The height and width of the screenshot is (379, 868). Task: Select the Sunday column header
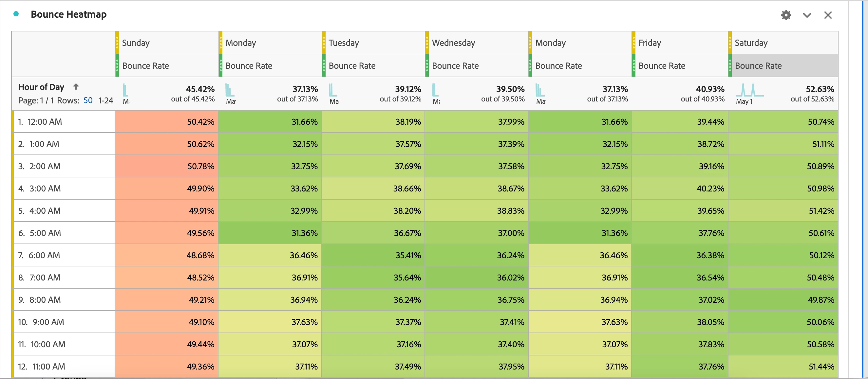(136, 43)
